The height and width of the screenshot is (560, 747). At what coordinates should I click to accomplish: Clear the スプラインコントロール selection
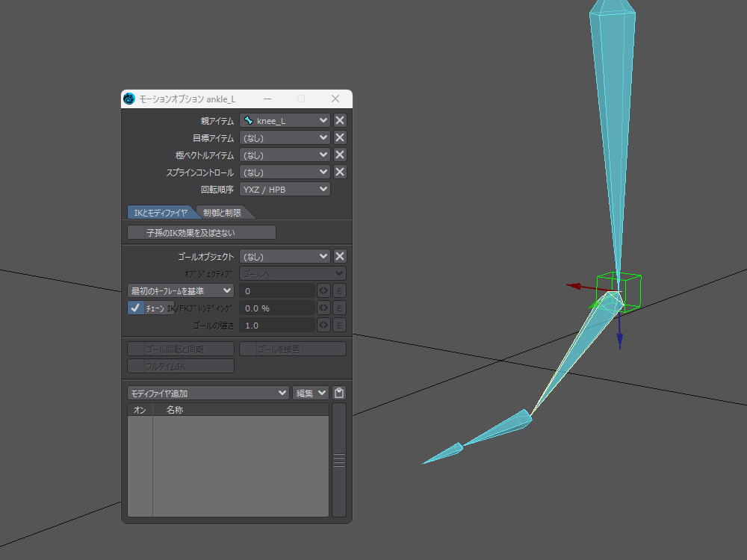point(339,172)
